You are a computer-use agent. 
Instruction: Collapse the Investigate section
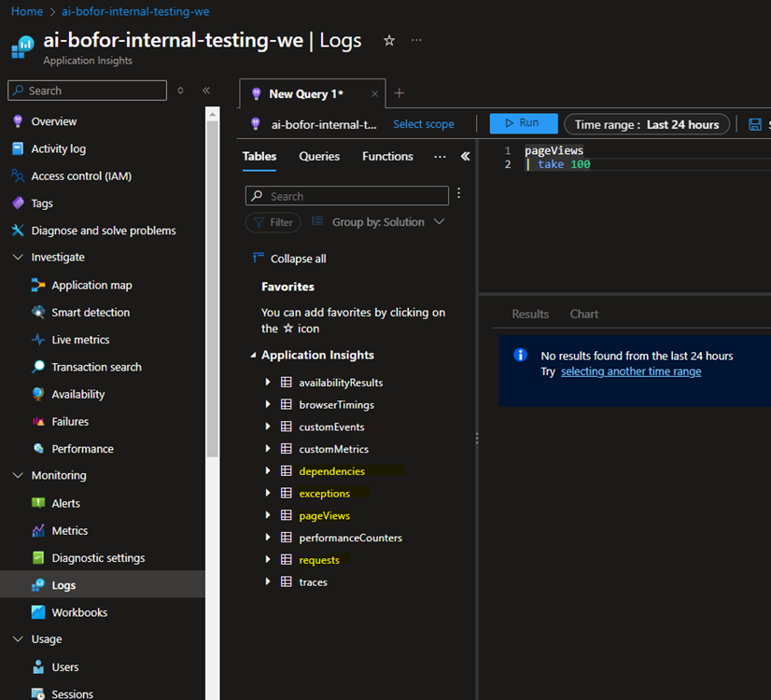pyautogui.click(x=18, y=257)
